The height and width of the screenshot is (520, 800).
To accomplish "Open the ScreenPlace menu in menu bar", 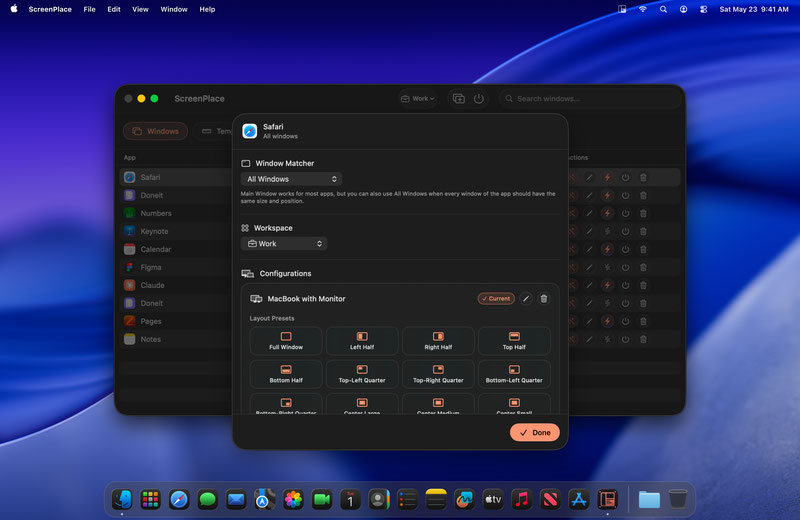I will pyautogui.click(x=50, y=9).
